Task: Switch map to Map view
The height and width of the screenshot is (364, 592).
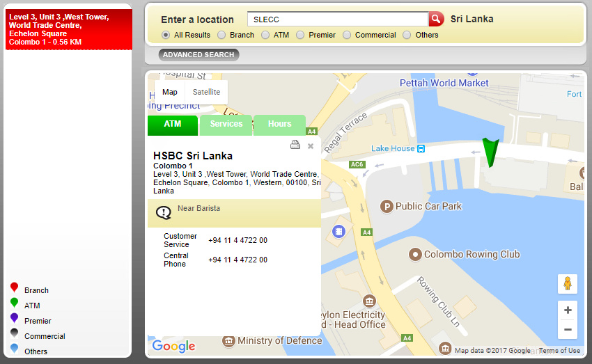Action: [170, 92]
